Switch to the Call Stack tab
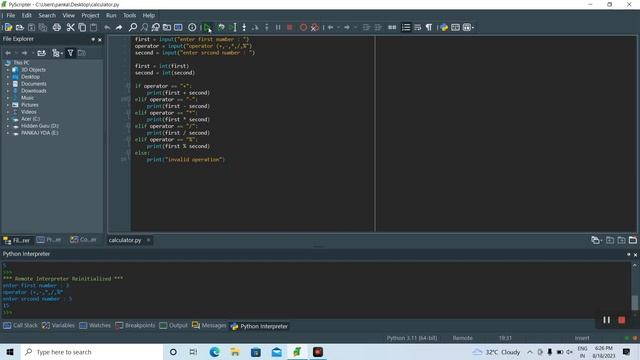The width and height of the screenshot is (640, 360). tap(20, 325)
